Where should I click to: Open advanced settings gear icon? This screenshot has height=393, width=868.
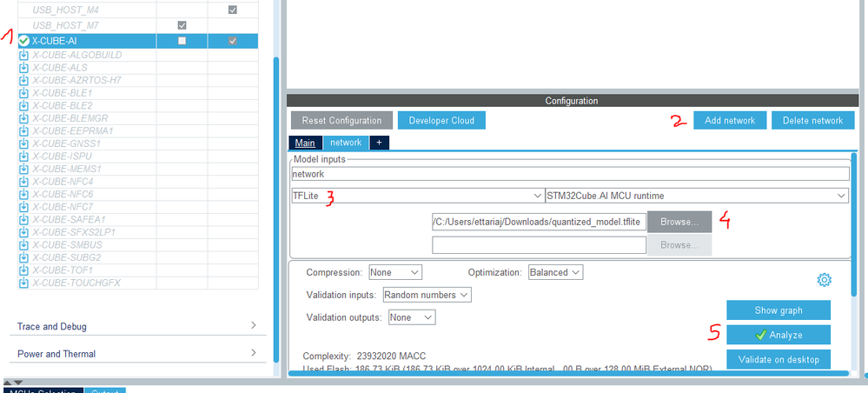[x=825, y=280]
